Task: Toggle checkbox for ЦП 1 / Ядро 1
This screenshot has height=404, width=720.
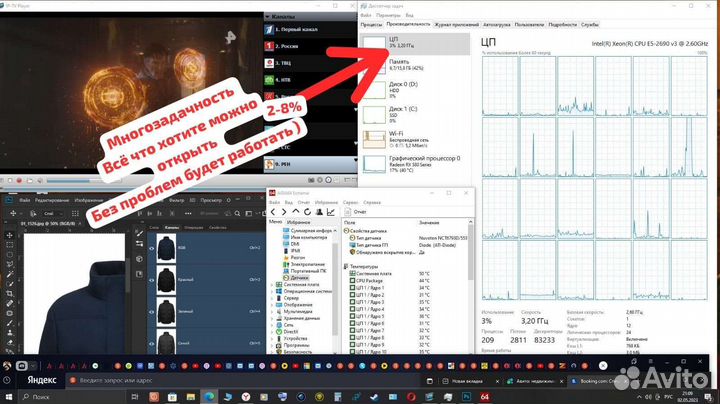Action: coord(352,288)
